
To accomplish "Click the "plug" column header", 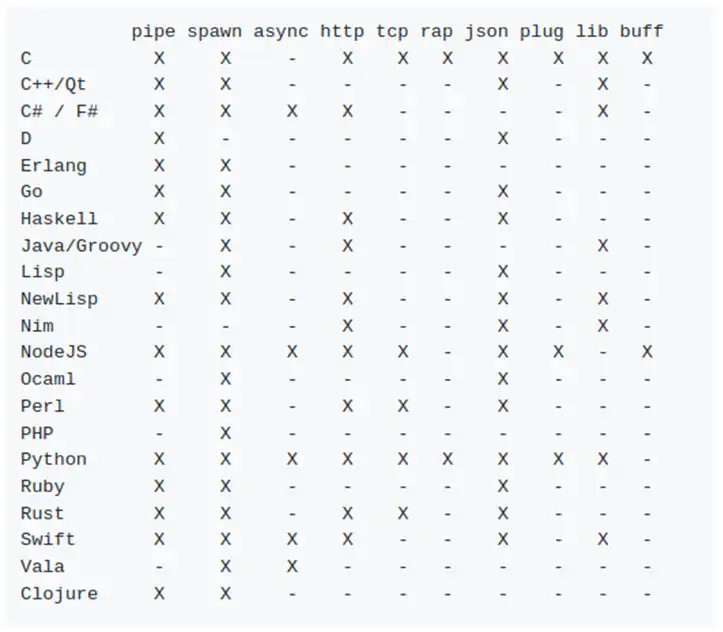I will (x=542, y=32).
